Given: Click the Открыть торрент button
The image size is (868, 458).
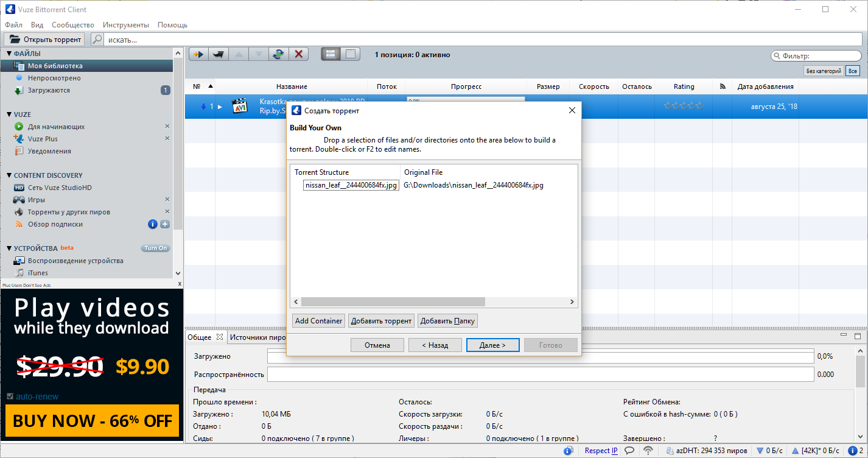Looking at the screenshot, I should tap(46, 40).
